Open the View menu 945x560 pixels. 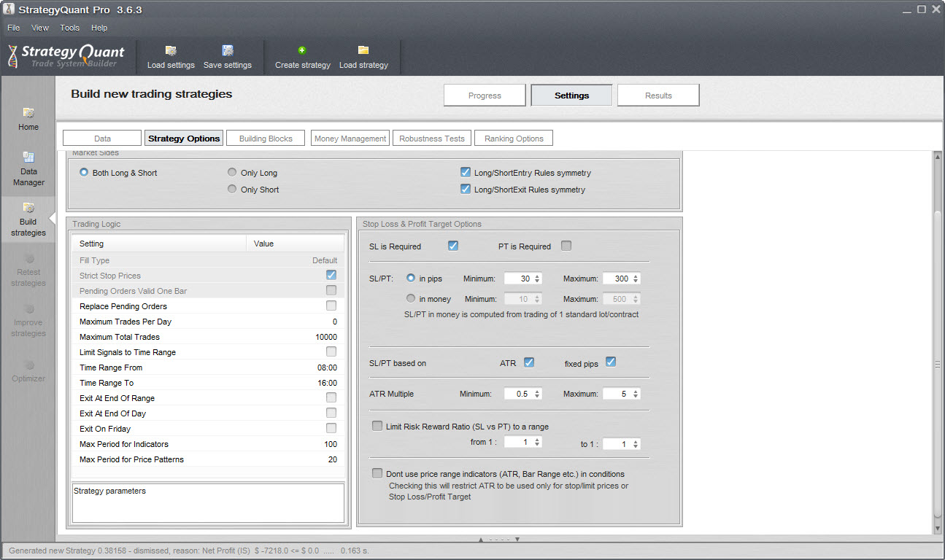tap(40, 28)
